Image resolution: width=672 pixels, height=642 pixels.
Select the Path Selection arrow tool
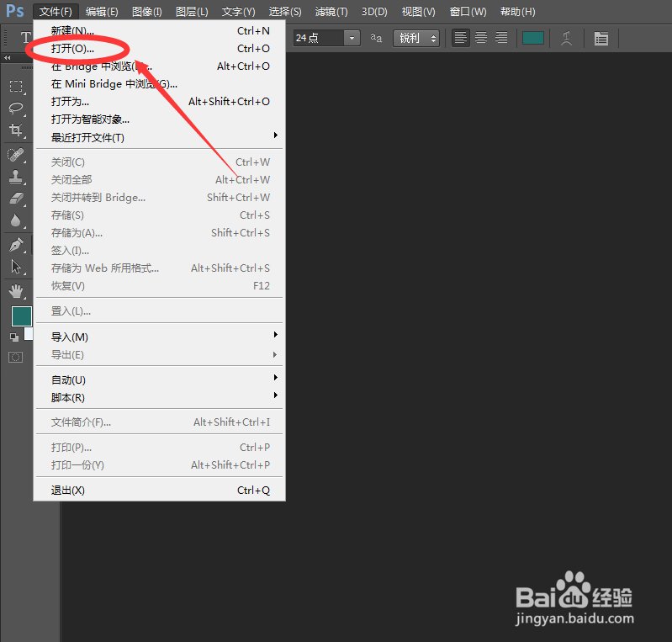click(x=16, y=267)
